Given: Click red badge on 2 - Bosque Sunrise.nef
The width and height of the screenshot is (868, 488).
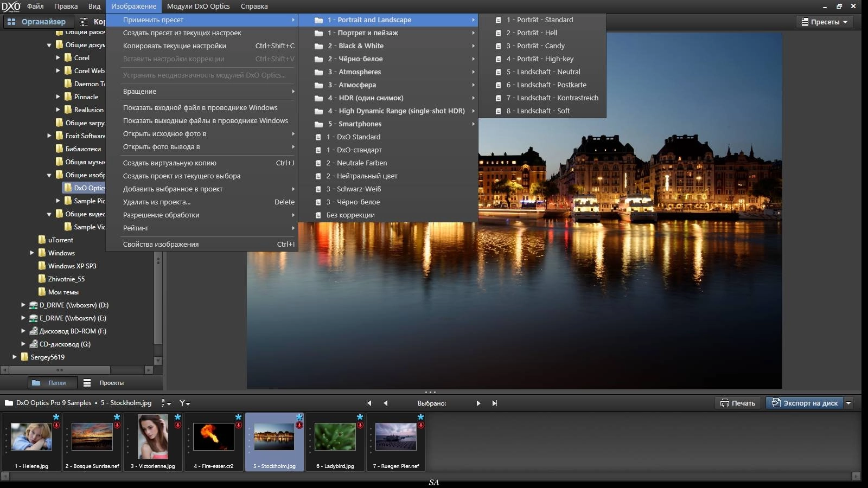Looking at the screenshot, I should [x=117, y=425].
